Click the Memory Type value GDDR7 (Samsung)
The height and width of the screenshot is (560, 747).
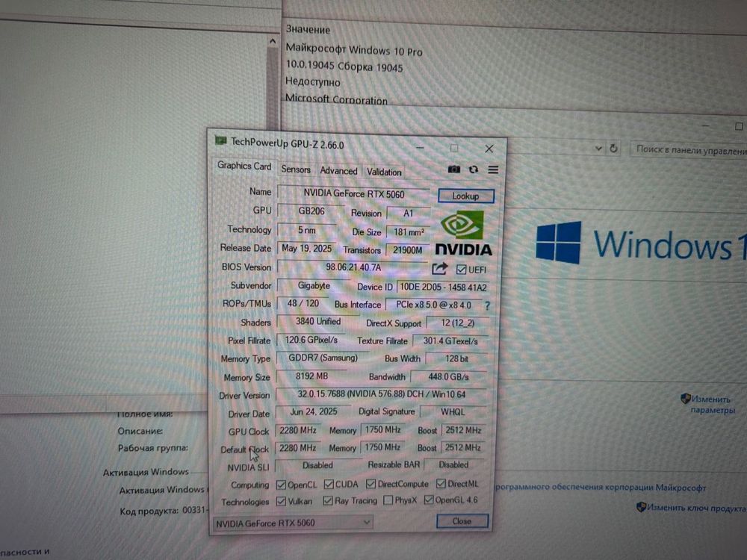coord(323,358)
